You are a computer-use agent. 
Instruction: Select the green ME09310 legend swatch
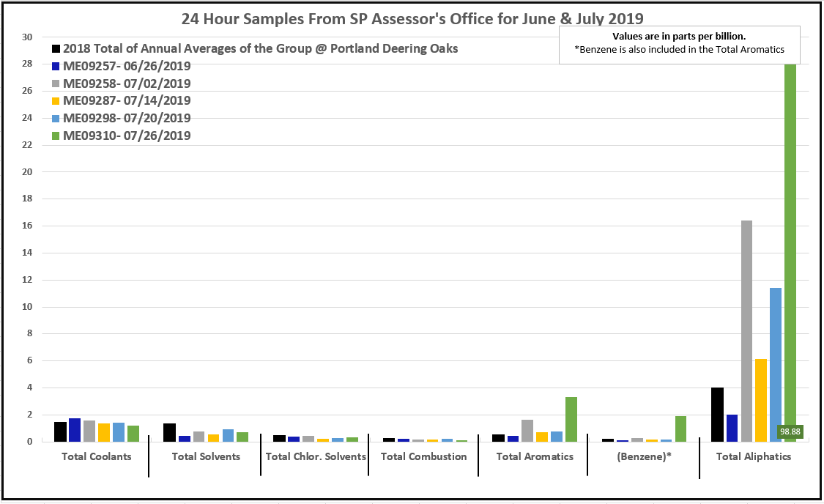(x=56, y=136)
